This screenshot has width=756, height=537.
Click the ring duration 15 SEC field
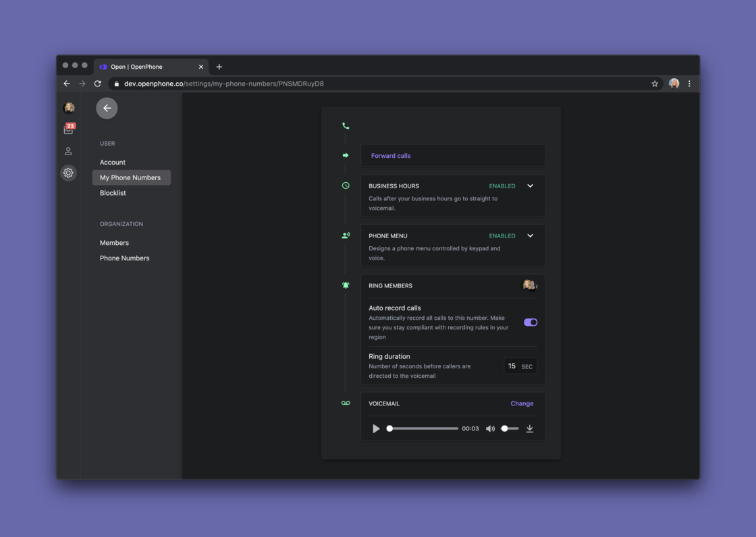[x=520, y=366]
